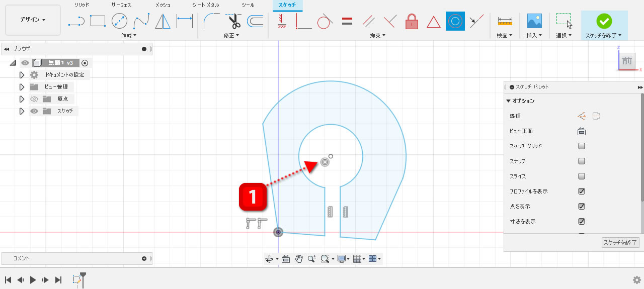Select the Line tool in Create group
644x289 pixels.
pos(76,22)
